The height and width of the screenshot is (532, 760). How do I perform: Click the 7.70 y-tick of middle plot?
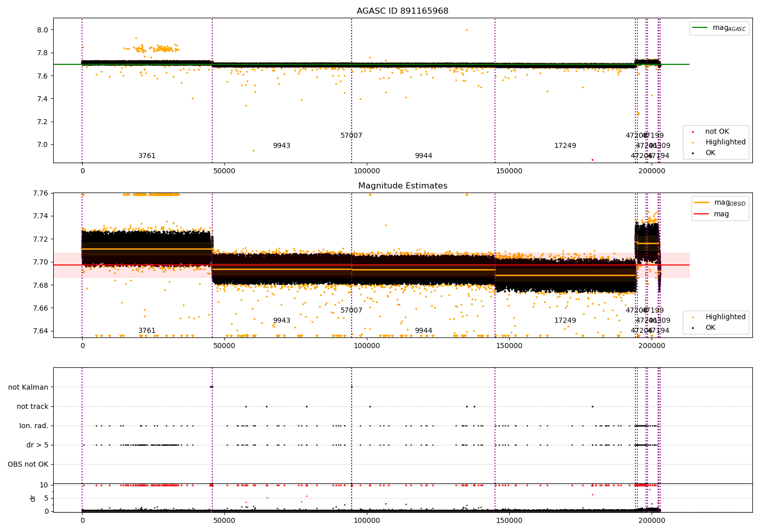coord(41,262)
